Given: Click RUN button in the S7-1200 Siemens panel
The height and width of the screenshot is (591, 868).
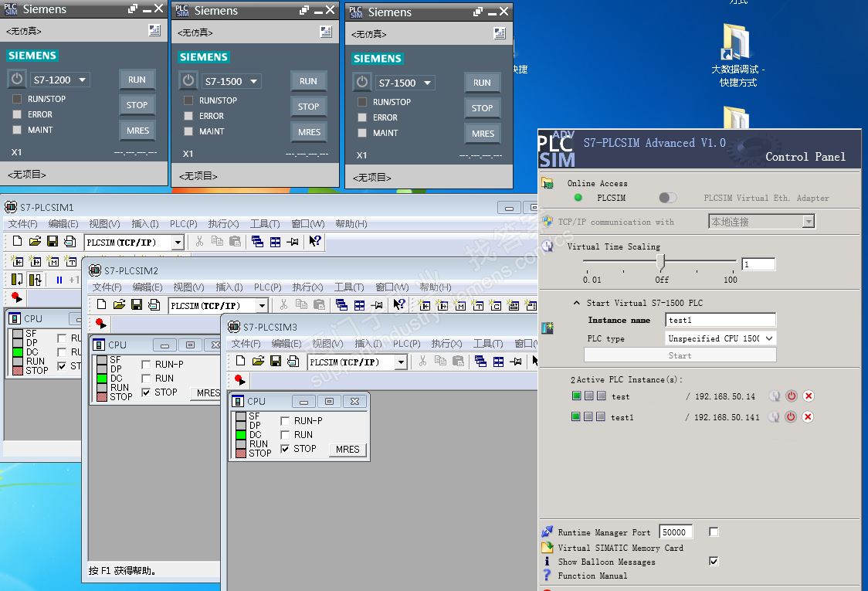Looking at the screenshot, I should [137, 80].
